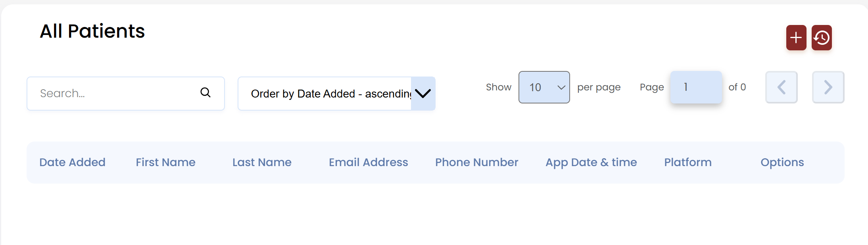Sort by Date Added column header
The width and height of the screenshot is (868, 245).
pyautogui.click(x=72, y=162)
